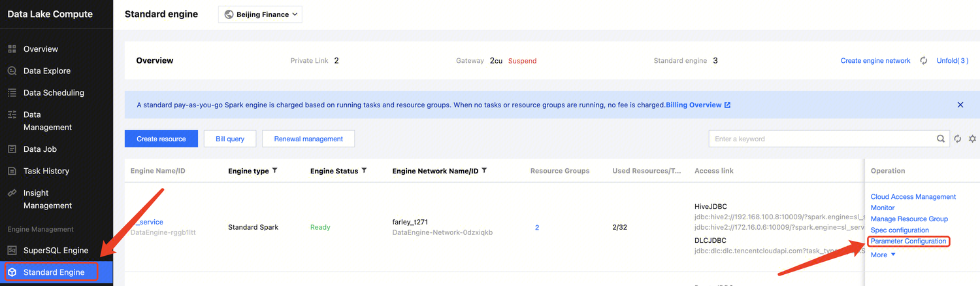Click the Create engine network link
This screenshot has width=980, height=286.
(875, 61)
